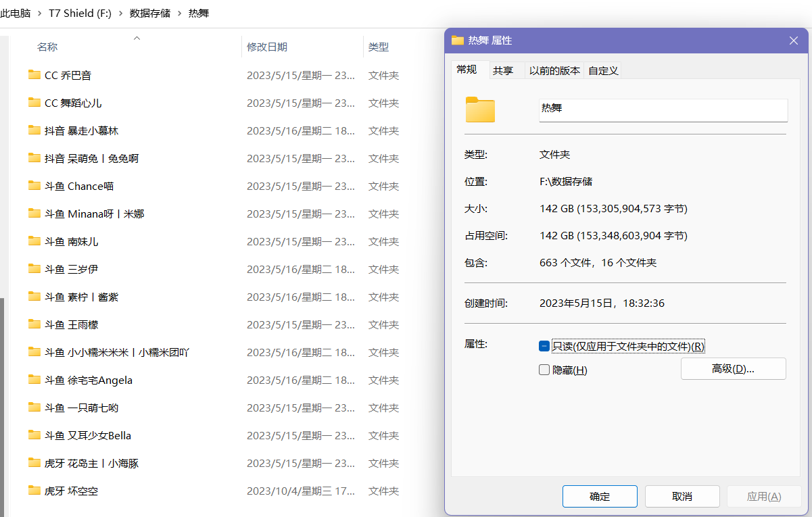
Task: Click sort arrow above 名称 column
Action: 137,39
